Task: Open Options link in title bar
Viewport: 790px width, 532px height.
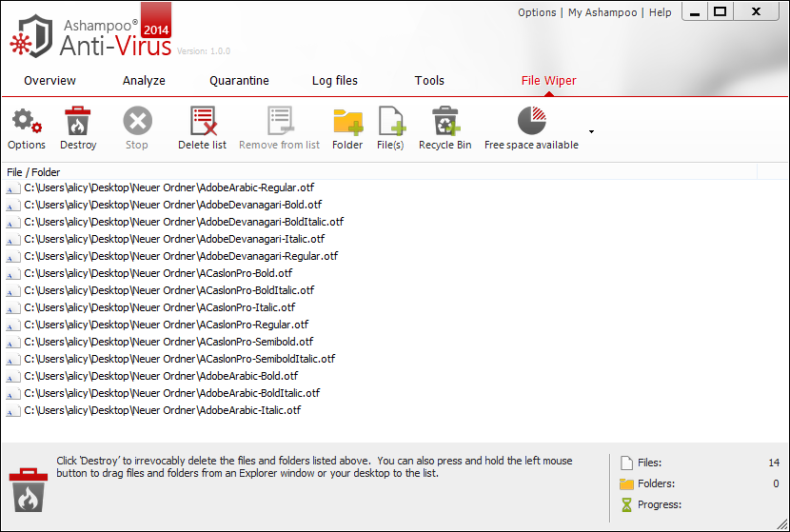Action: pyautogui.click(x=537, y=12)
